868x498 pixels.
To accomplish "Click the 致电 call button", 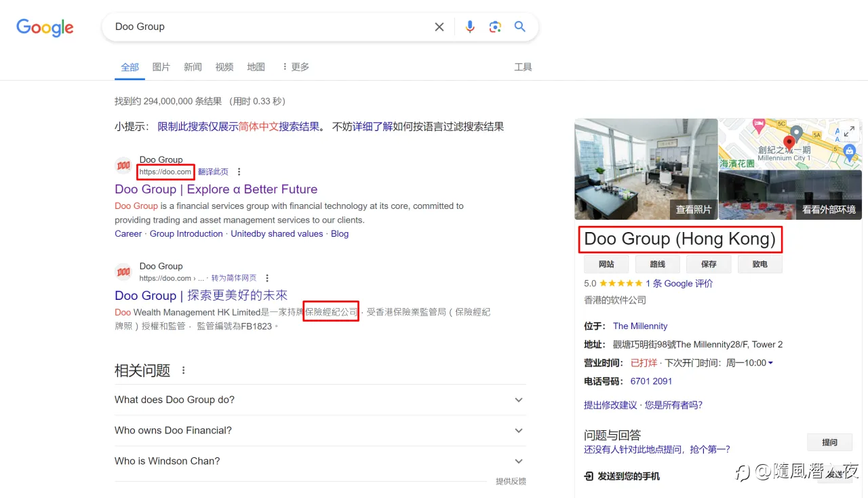I will pyautogui.click(x=760, y=264).
